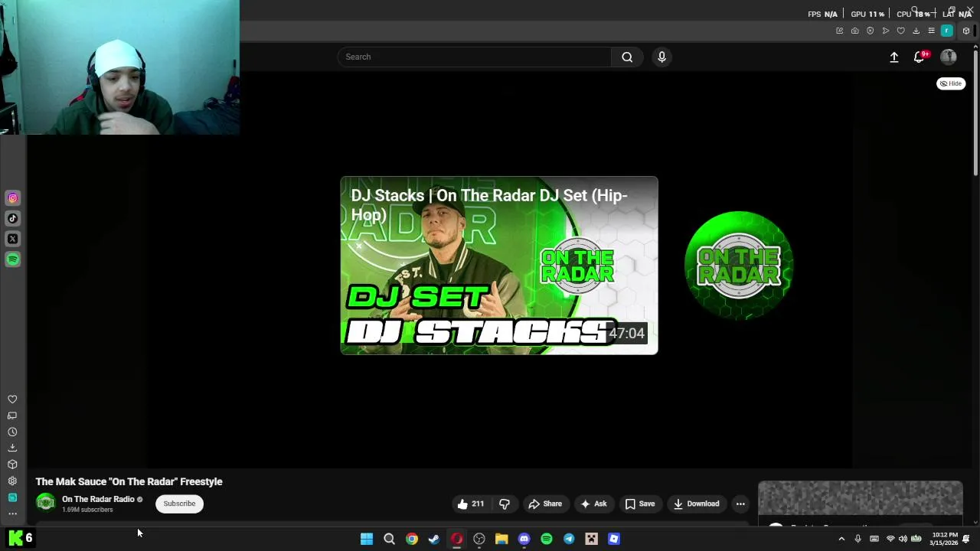Open the sidebar history clock icon
Screen dimensions: 980x551
tap(12, 432)
